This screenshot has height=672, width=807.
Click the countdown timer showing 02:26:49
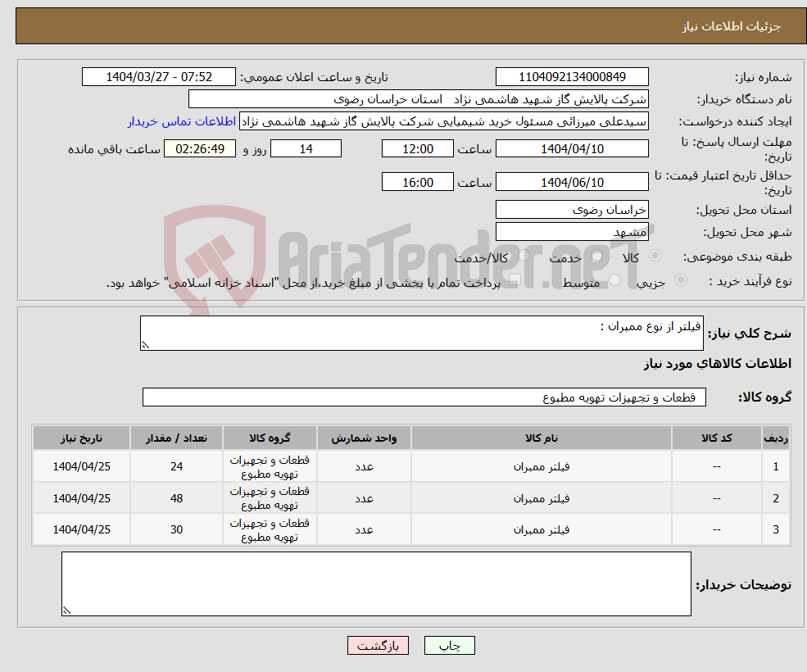200,148
